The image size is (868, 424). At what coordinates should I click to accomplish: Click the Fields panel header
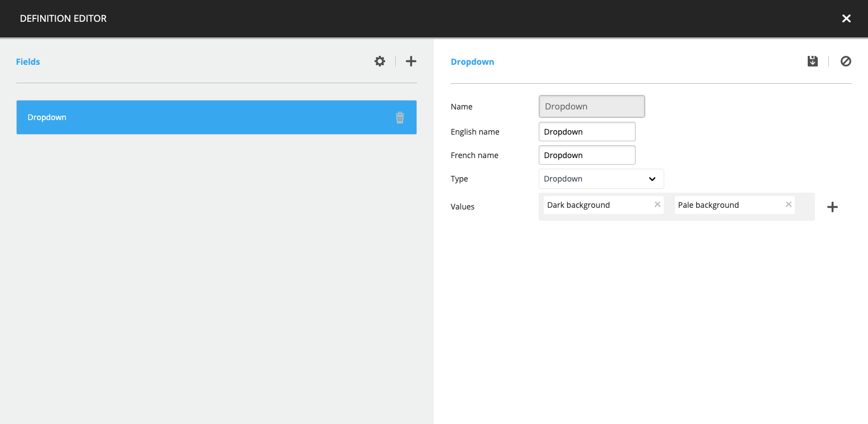coord(28,61)
